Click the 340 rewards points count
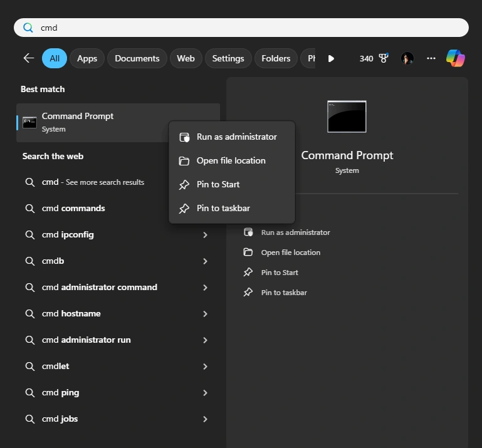The height and width of the screenshot is (448, 482). 366,58
